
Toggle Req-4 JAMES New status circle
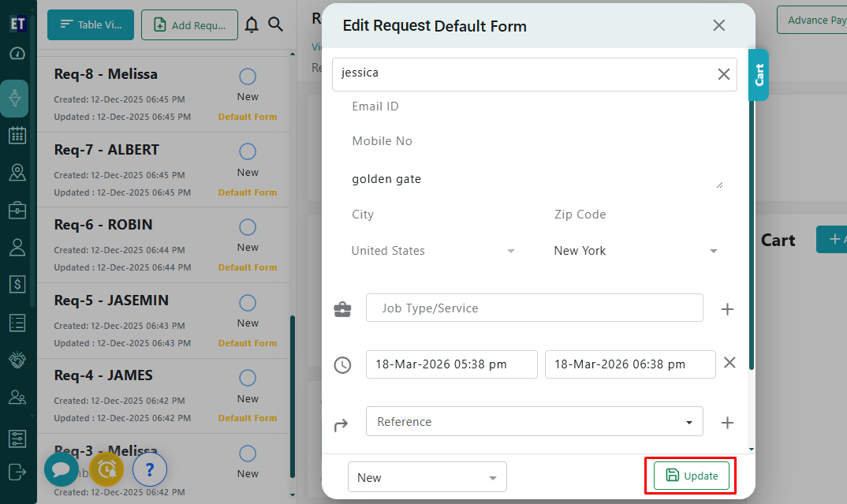[248, 378]
